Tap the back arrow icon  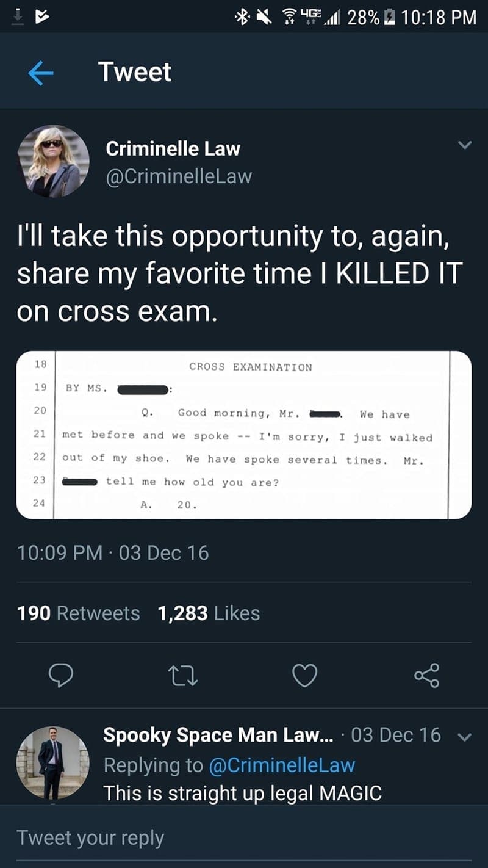40,73
